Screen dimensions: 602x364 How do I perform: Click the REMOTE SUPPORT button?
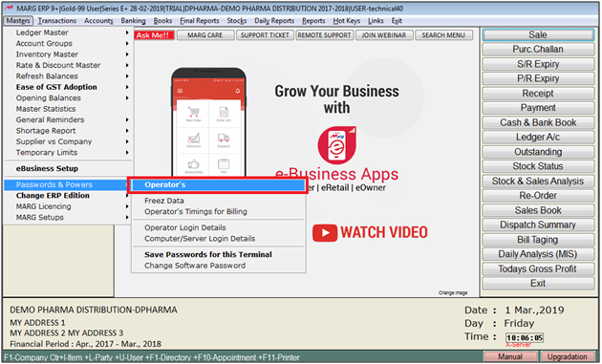(325, 35)
